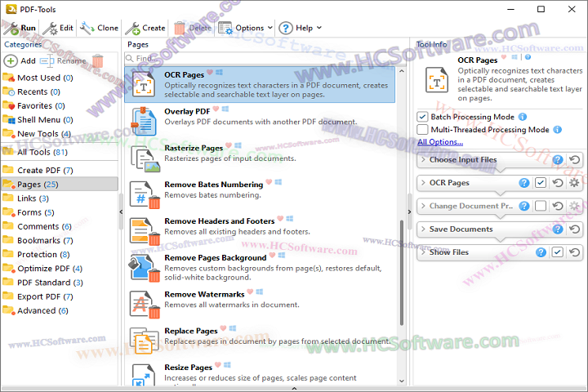The image size is (588, 392).
Task: Select the Remove Headers and Footers icon
Action: [145, 231]
